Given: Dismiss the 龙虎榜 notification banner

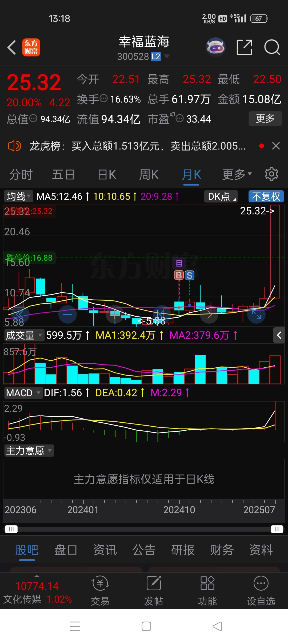Looking at the screenshot, I should click(x=276, y=146).
